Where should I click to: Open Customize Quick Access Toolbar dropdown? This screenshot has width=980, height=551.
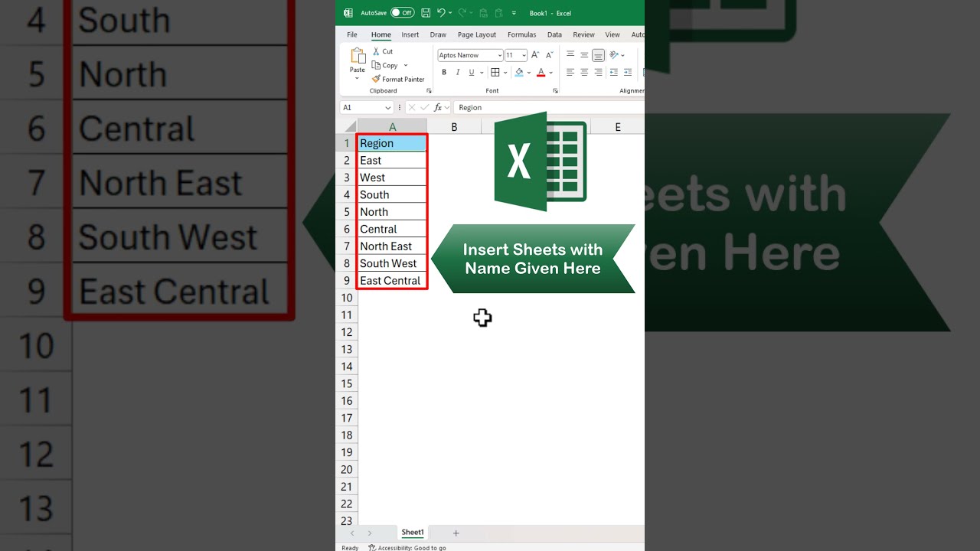(514, 13)
